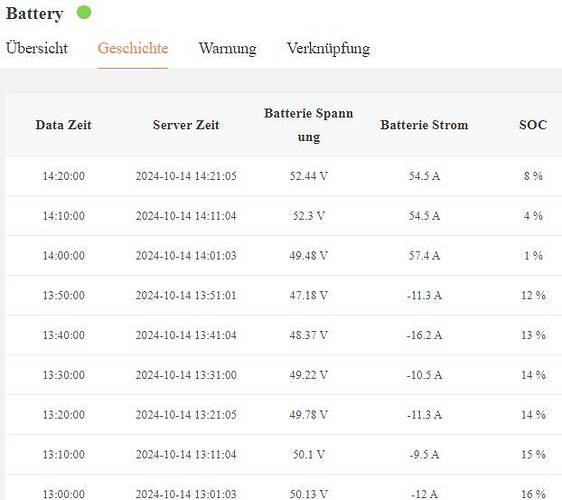Select the 13:20:00 data row
This screenshot has width=562, height=500.
(x=284, y=415)
